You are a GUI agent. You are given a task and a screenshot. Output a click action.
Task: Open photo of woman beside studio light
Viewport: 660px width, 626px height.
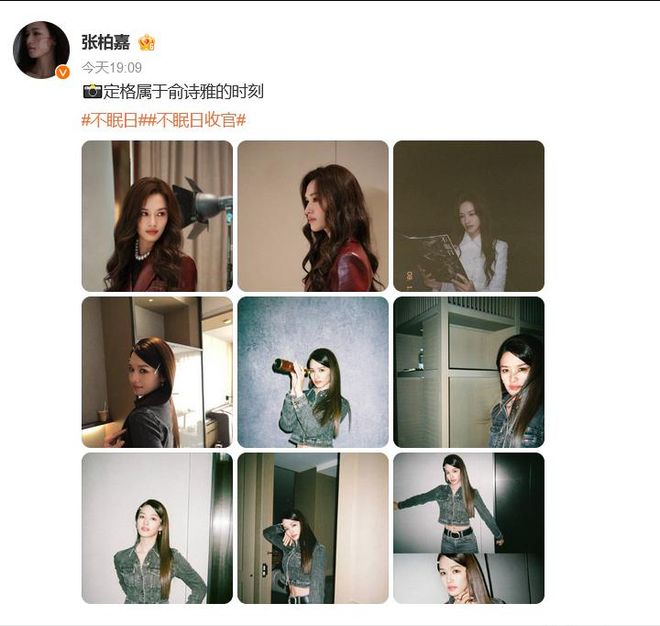157,216
